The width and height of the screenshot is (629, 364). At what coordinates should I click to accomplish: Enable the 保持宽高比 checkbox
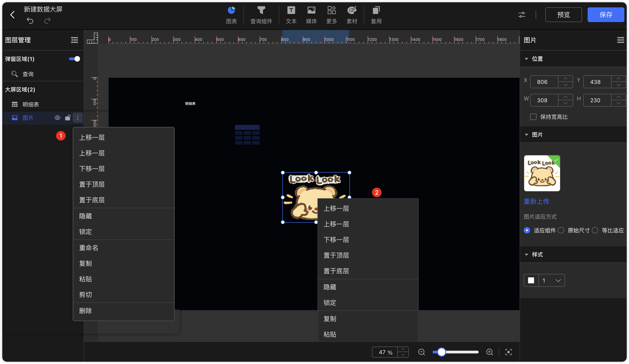point(533,117)
